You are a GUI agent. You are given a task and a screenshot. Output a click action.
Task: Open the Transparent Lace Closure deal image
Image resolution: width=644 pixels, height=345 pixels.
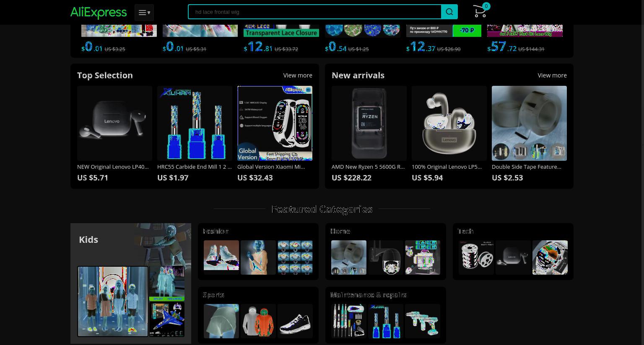tap(281, 31)
